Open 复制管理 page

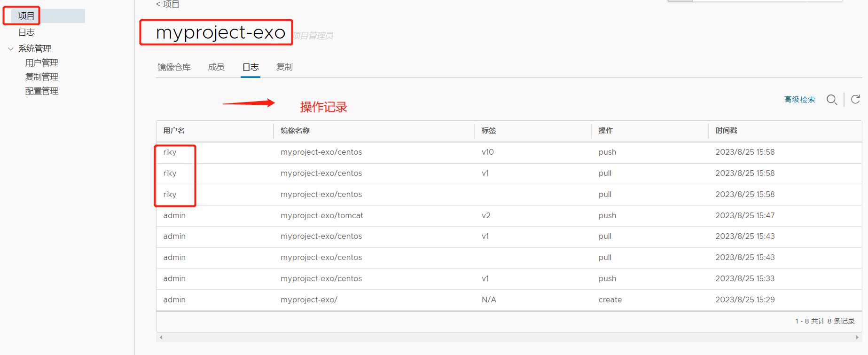pyautogui.click(x=42, y=77)
